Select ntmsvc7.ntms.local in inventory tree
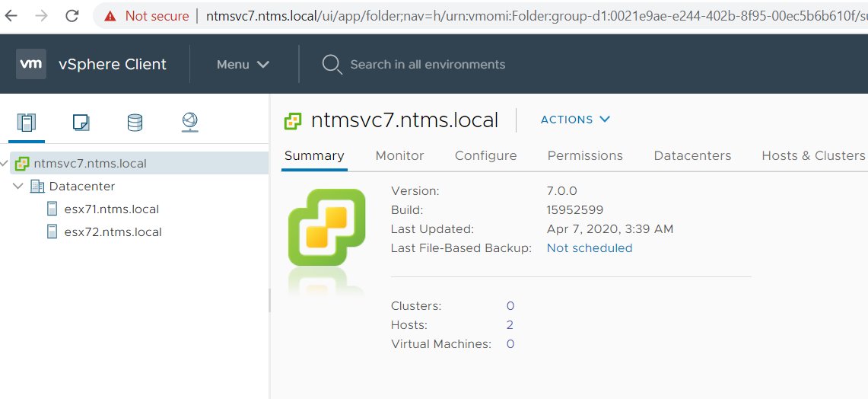The image size is (868, 399). [91, 164]
